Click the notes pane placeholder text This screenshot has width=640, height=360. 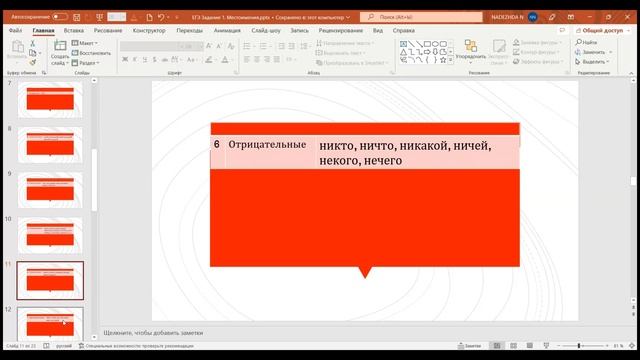[x=153, y=333]
